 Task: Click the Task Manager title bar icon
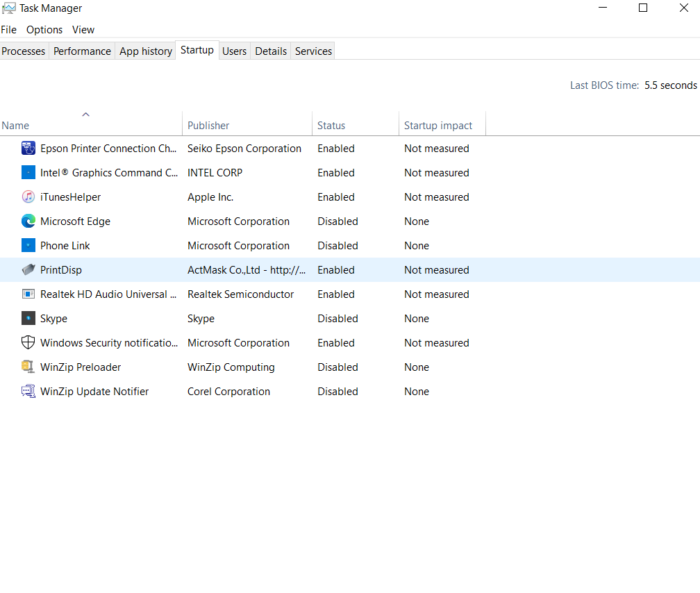pyautogui.click(x=8, y=8)
